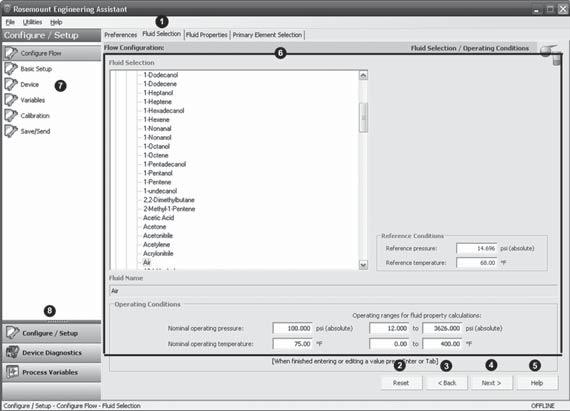Select Air in the fluid list

coord(146,262)
